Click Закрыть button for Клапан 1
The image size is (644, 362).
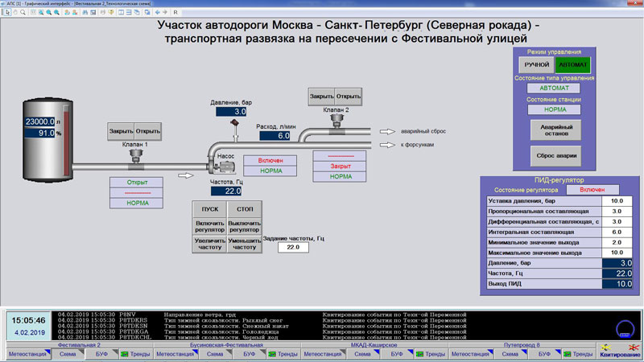click(x=121, y=131)
